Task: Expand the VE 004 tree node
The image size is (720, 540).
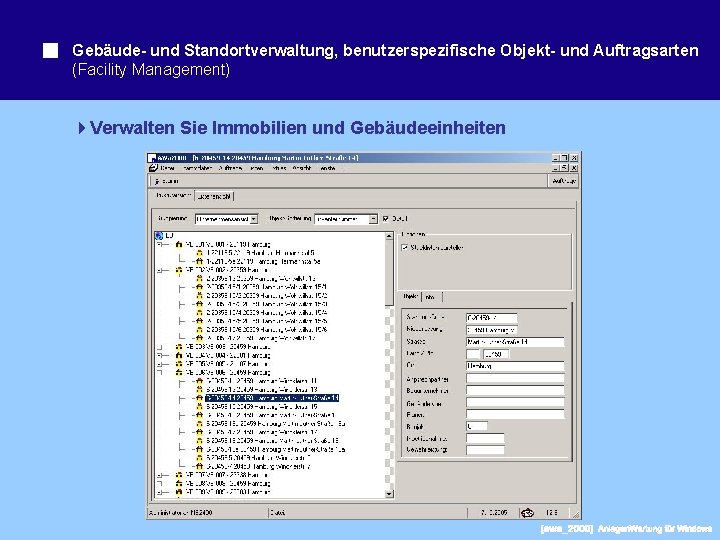Action: (x=160, y=355)
